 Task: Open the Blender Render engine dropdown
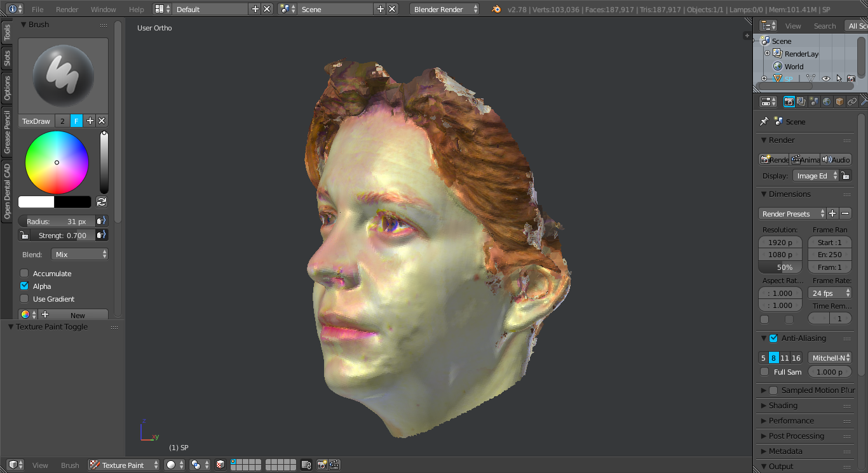[445, 9]
